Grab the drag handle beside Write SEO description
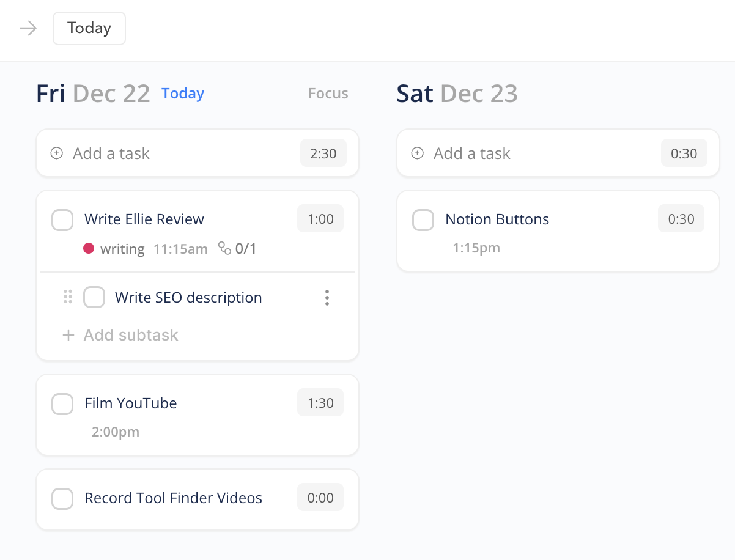The width and height of the screenshot is (735, 560). pos(68,298)
